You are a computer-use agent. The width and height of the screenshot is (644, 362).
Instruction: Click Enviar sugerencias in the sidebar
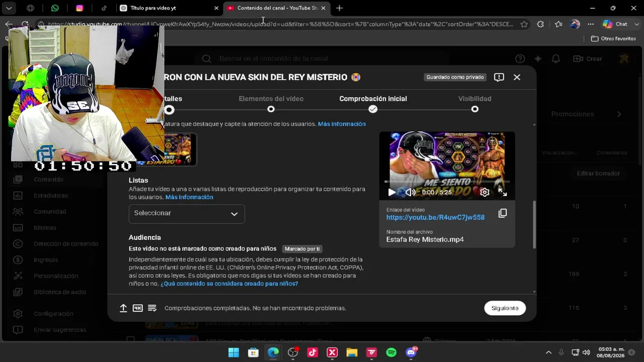60,330
